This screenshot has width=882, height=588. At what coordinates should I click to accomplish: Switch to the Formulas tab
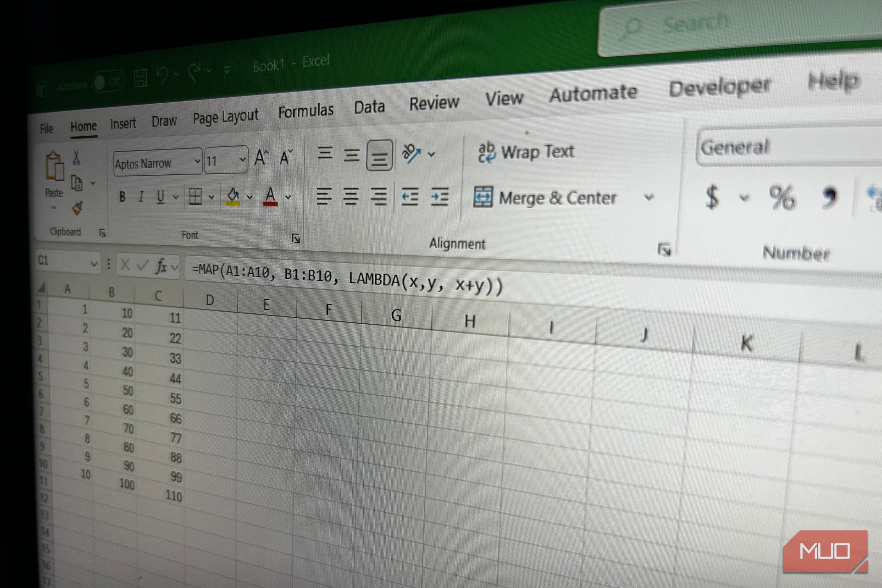305,111
